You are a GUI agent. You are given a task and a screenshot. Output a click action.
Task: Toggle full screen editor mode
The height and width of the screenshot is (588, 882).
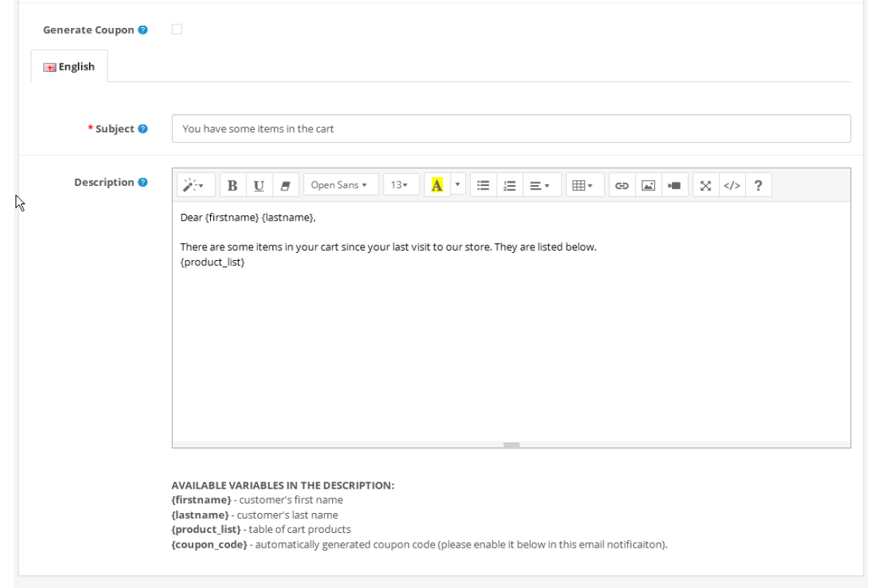706,185
